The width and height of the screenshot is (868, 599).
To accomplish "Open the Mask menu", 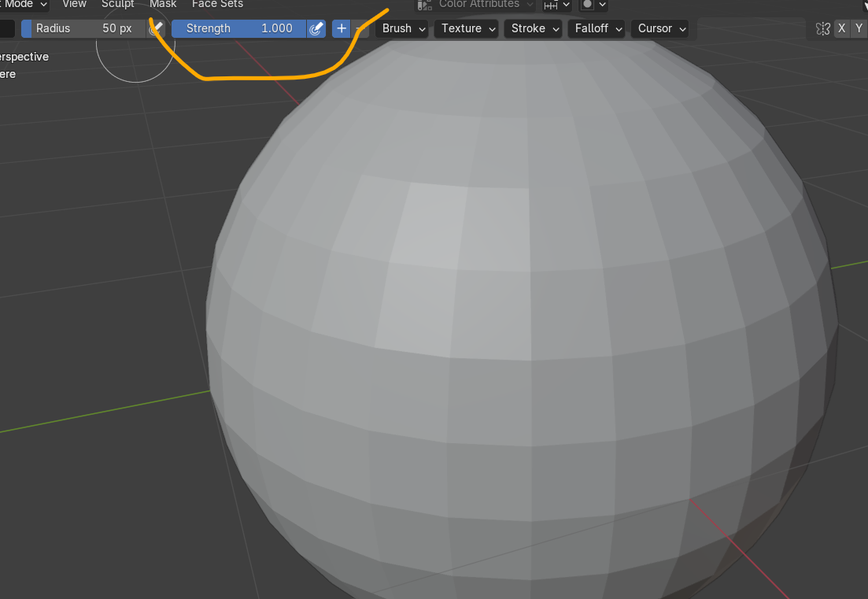I will [163, 5].
